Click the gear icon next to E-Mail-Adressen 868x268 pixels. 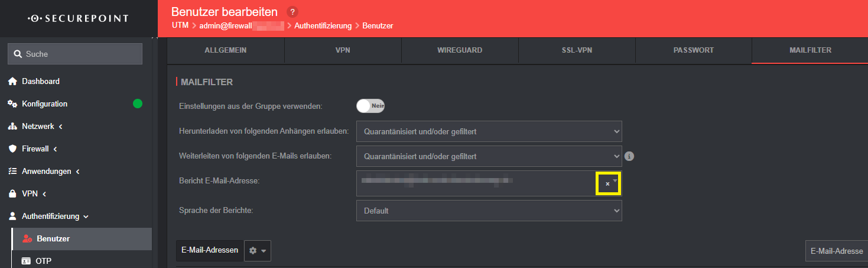tap(258, 251)
